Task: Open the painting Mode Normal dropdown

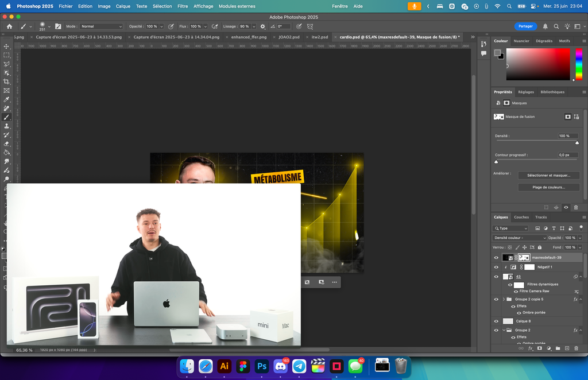Action: 101,26
